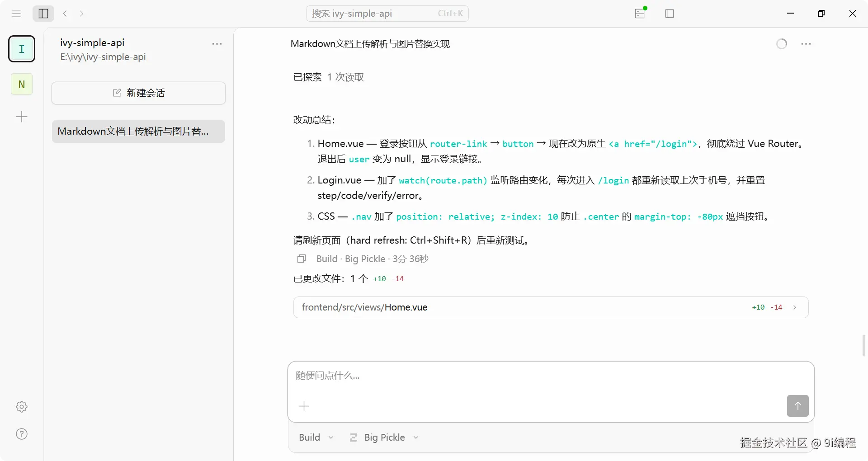
Task: Expand the frontend/src/views/Home.vue diff row
Action: (551, 307)
